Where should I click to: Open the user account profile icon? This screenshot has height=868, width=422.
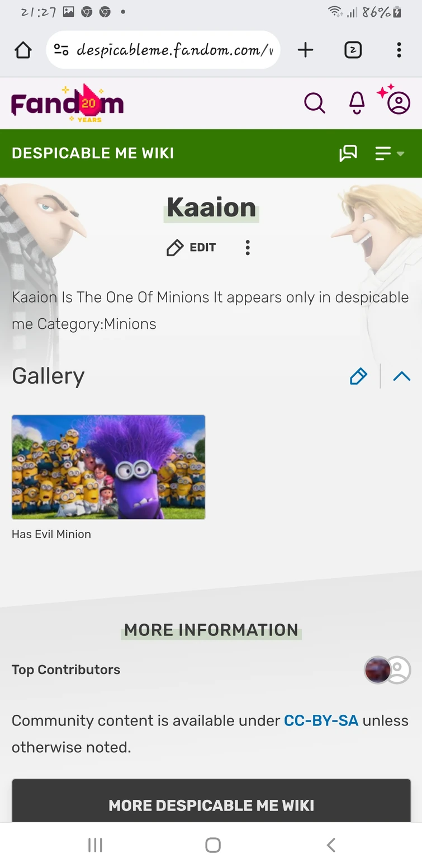pyautogui.click(x=399, y=103)
